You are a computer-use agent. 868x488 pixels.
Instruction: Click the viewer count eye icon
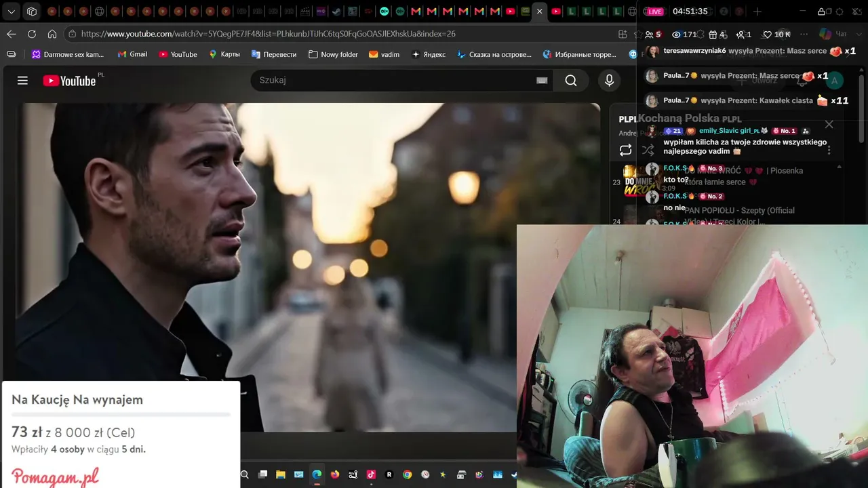point(676,35)
